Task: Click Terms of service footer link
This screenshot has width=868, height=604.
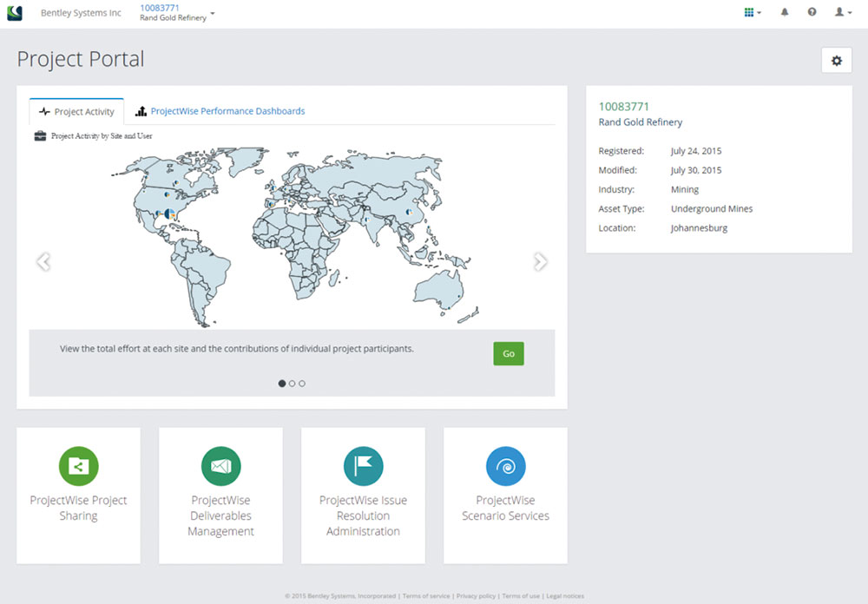Action: point(425,596)
